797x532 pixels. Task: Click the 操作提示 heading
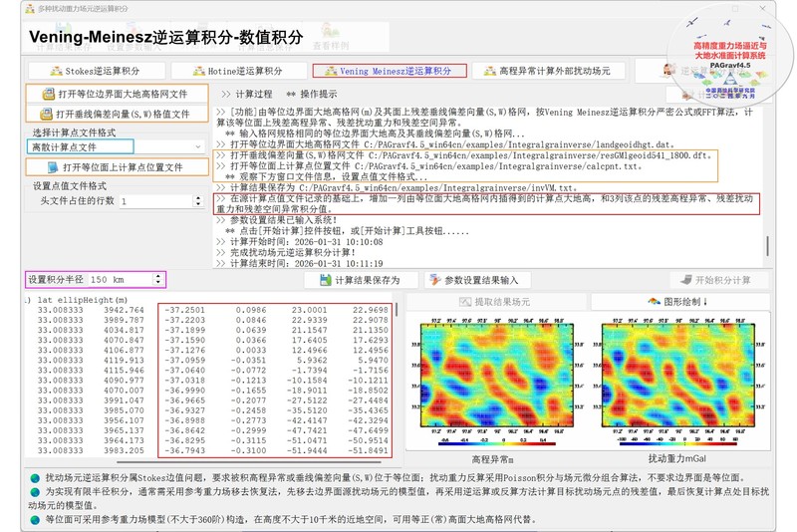coord(318,94)
